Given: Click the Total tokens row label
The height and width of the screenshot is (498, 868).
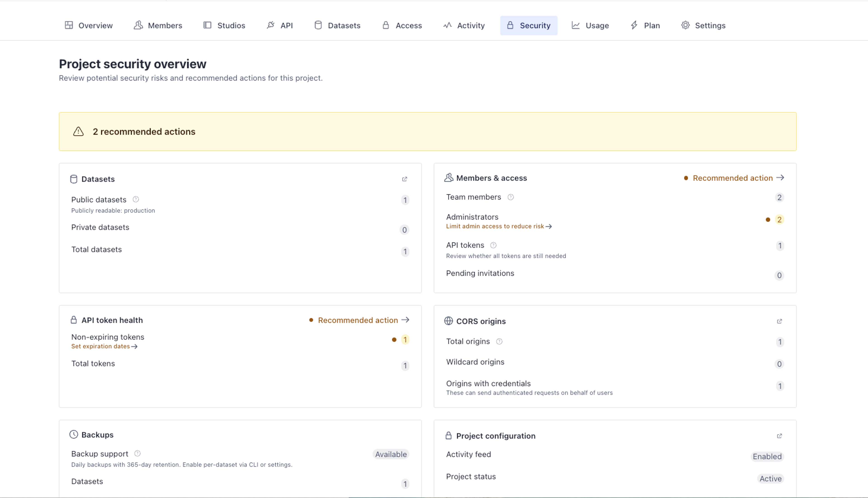Looking at the screenshot, I should 93,364.
